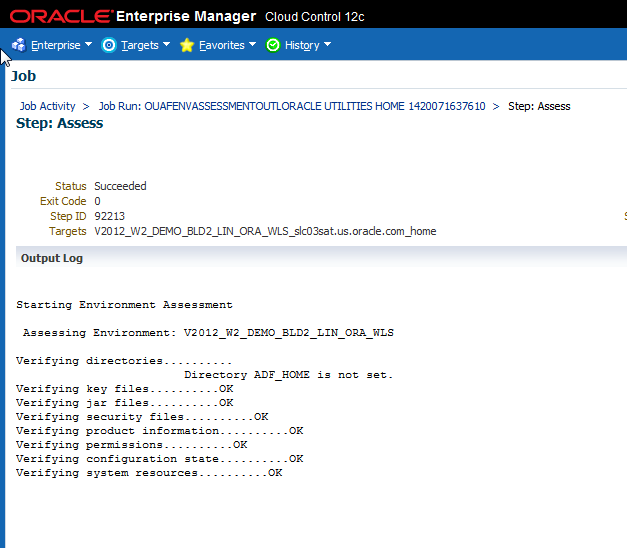Click the Verifying system resources line
The image size is (627, 548).
tap(150, 473)
